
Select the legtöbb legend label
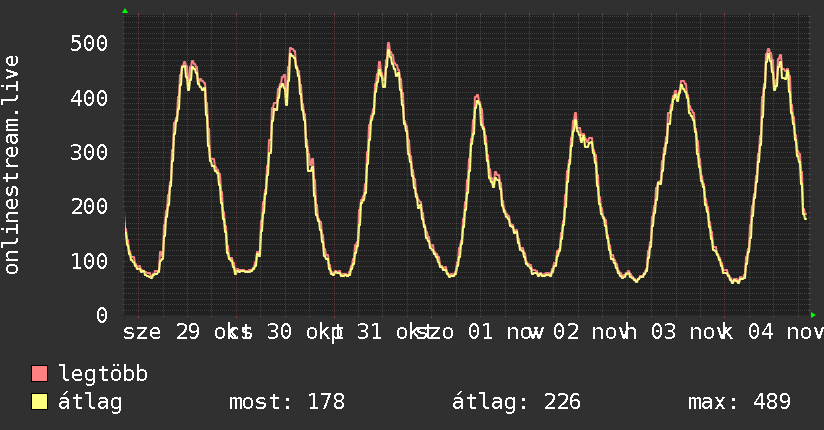[x=104, y=375]
